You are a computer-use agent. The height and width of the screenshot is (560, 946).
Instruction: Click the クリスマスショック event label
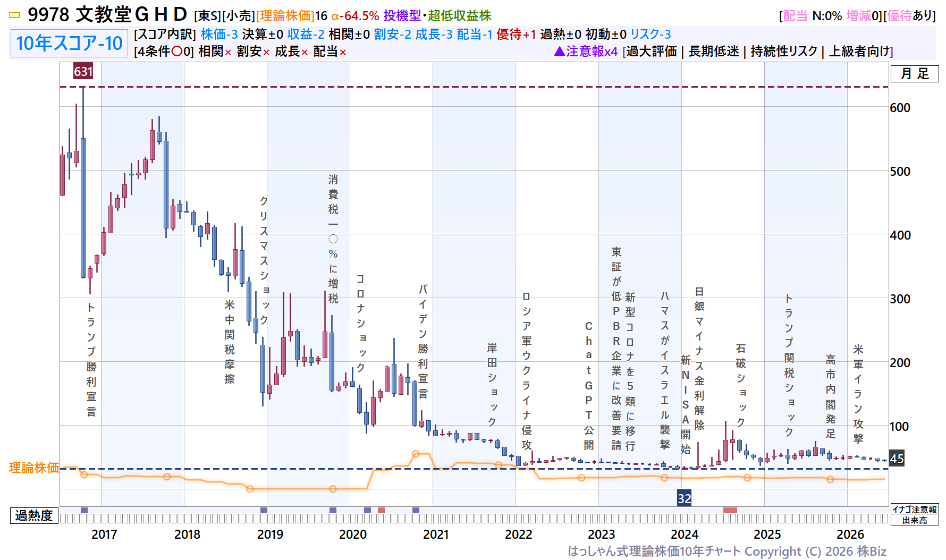pos(264,260)
